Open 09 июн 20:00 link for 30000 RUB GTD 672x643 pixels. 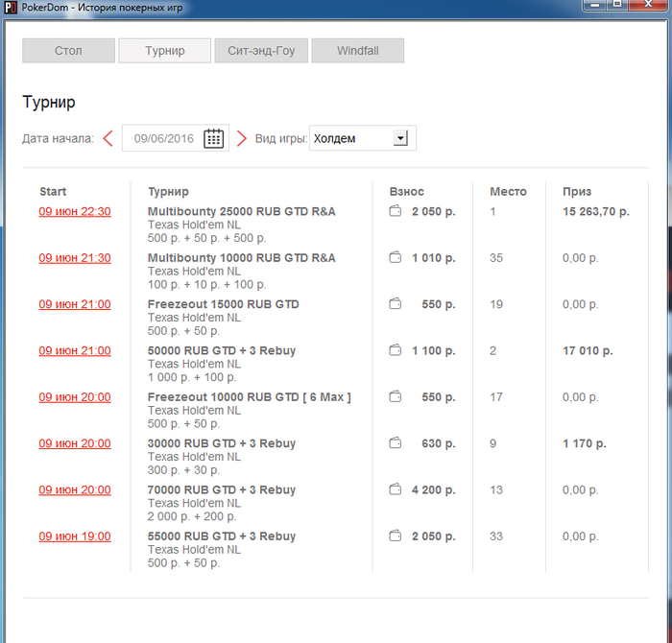point(75,443)
